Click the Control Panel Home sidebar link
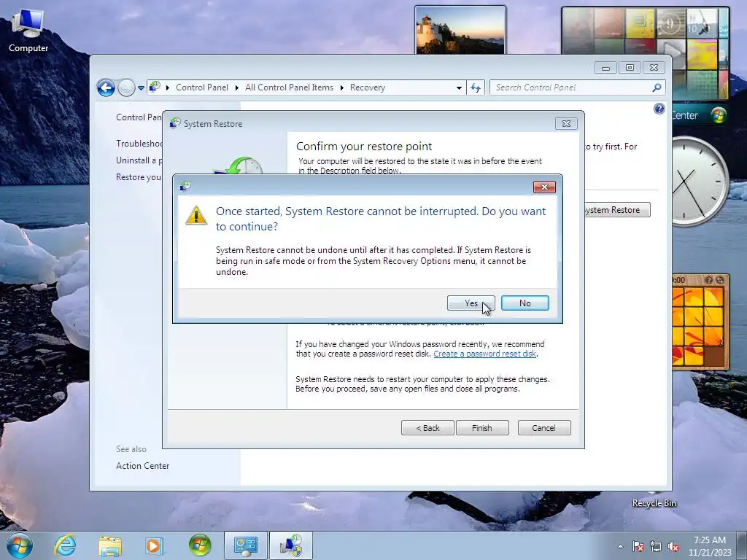This screenshot has width=747, height=560. pos(139,117)
